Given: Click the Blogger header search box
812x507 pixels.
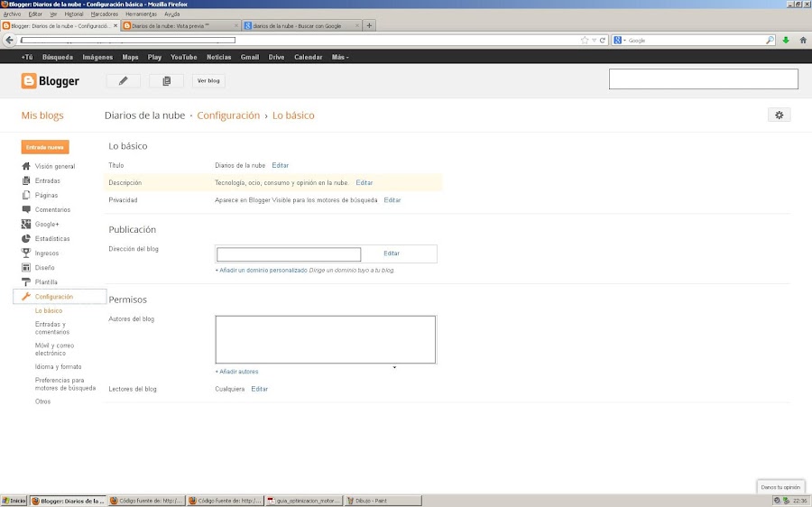Looking at the screenshot, I should [x=703, y=78].
